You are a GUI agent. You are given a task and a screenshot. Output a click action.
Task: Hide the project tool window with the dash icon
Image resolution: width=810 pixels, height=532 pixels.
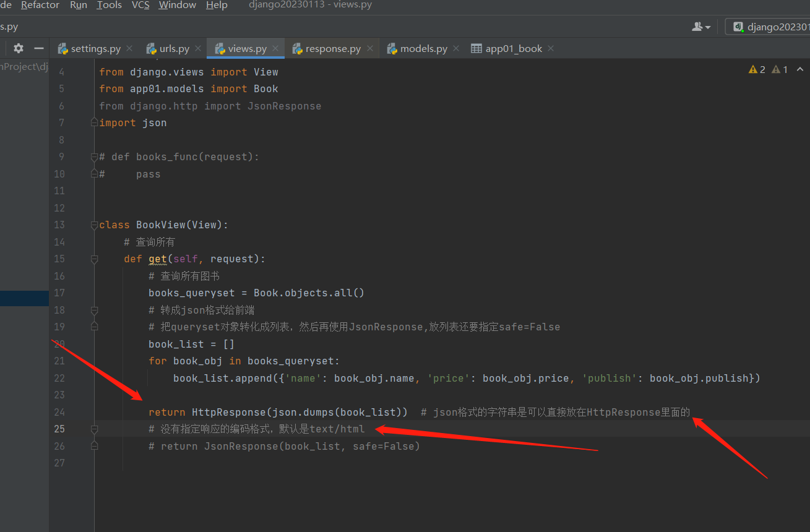39,48
